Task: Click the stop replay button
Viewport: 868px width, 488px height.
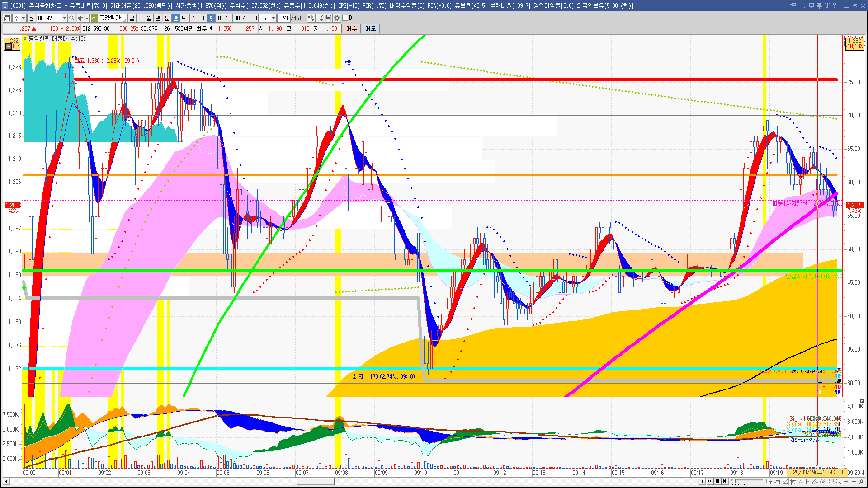Action: point(717,481)
